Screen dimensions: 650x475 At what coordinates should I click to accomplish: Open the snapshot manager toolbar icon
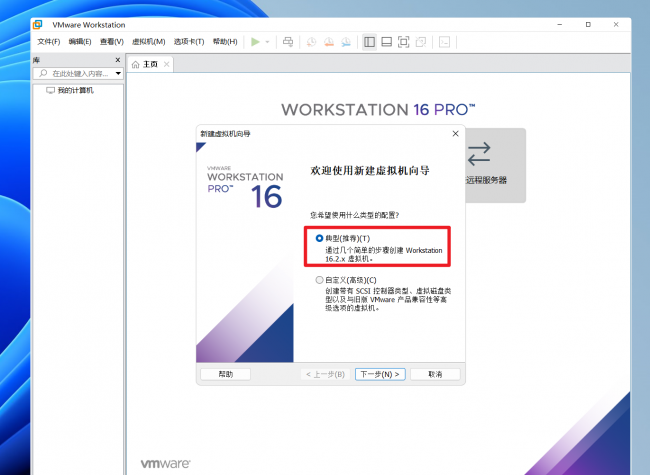346,42
